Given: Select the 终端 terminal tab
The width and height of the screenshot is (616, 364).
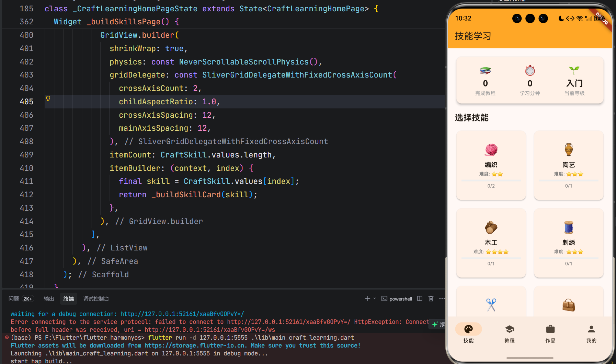Looking at the screenshot, I should tap(69, 299).
